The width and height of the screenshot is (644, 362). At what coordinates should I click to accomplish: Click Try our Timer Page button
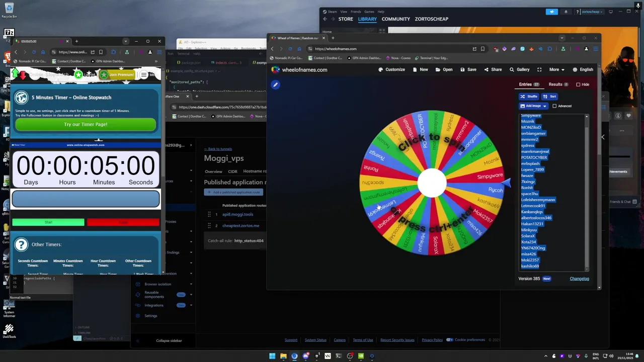click(86, 124)
